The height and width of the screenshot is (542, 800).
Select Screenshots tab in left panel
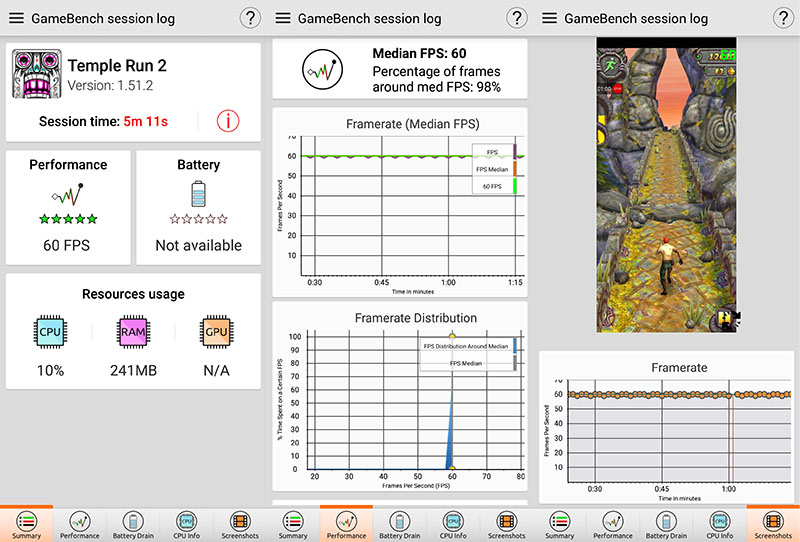tap(240, 525)
